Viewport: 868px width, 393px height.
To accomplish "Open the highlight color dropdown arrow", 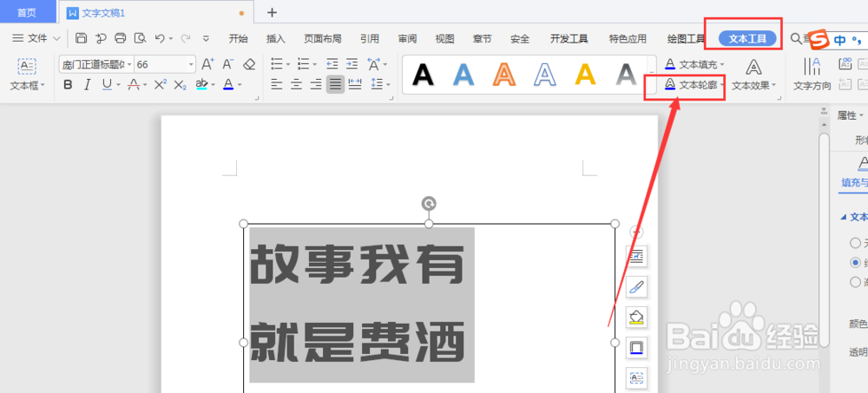I will pyautogui.click(x=213, y=85).
